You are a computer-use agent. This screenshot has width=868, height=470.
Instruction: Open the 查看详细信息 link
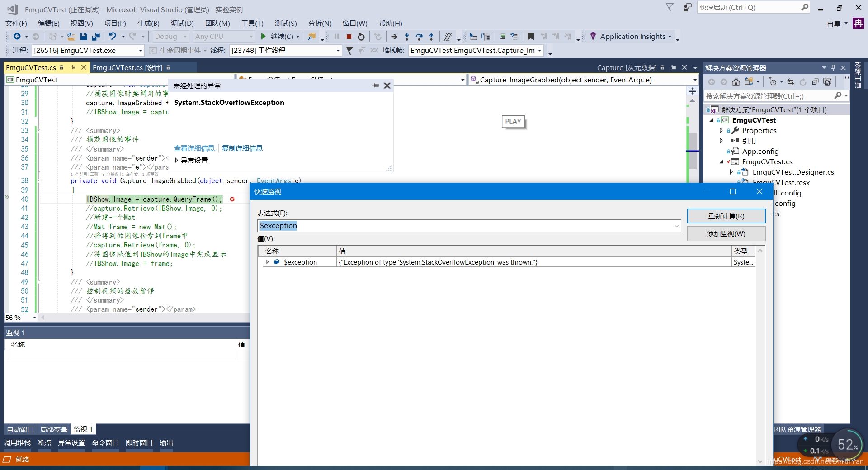194,148
